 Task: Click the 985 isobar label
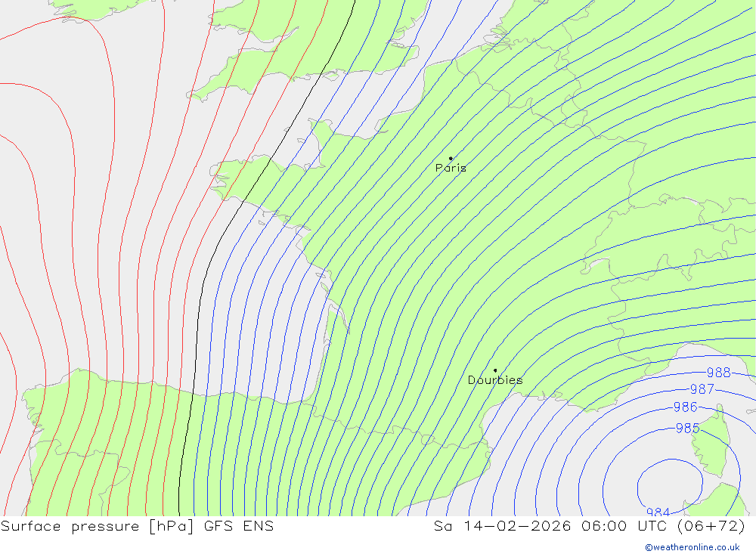pos(687,428)
